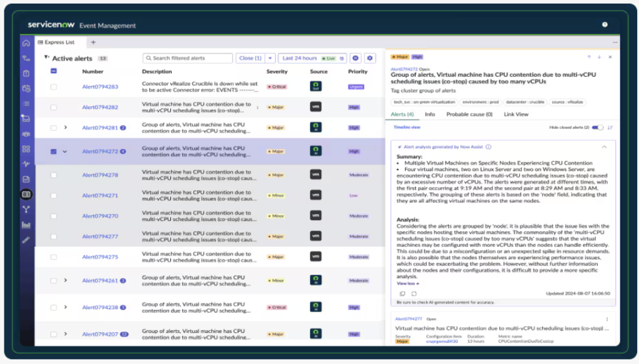Open the list settings gear icon
The width and height of the screenshot is (639, 364).
coord(369,58)
